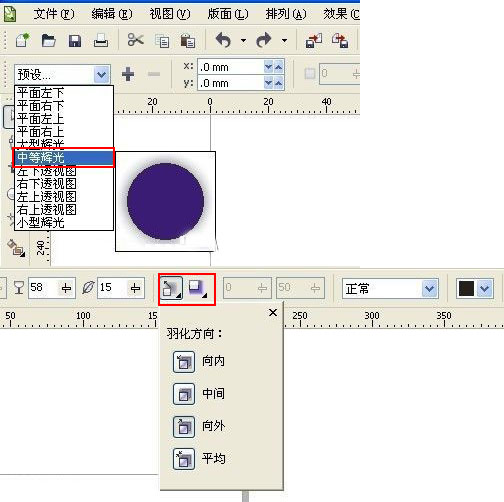Select the 平面左上 preset
The image size is (504, 502).
[x=64, y=119]
